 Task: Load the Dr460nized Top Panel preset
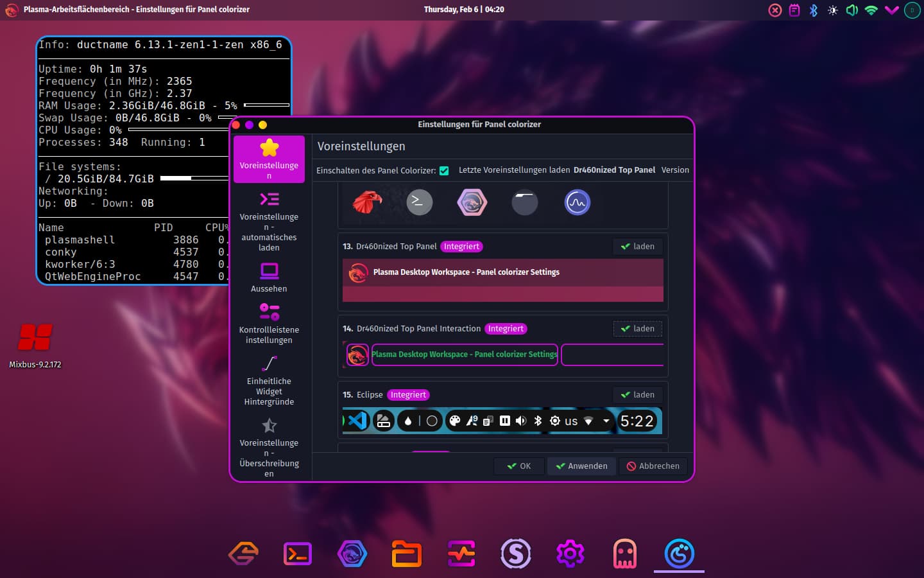pyautogui.click(x=637, y=247)
